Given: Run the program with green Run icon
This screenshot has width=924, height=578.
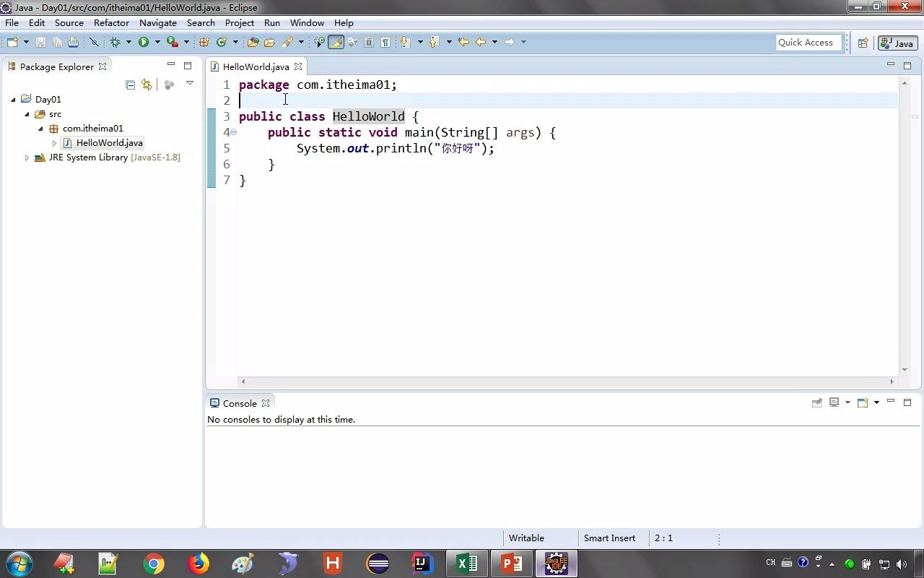Looking at the screenshot, I should (x=144, y=43).
